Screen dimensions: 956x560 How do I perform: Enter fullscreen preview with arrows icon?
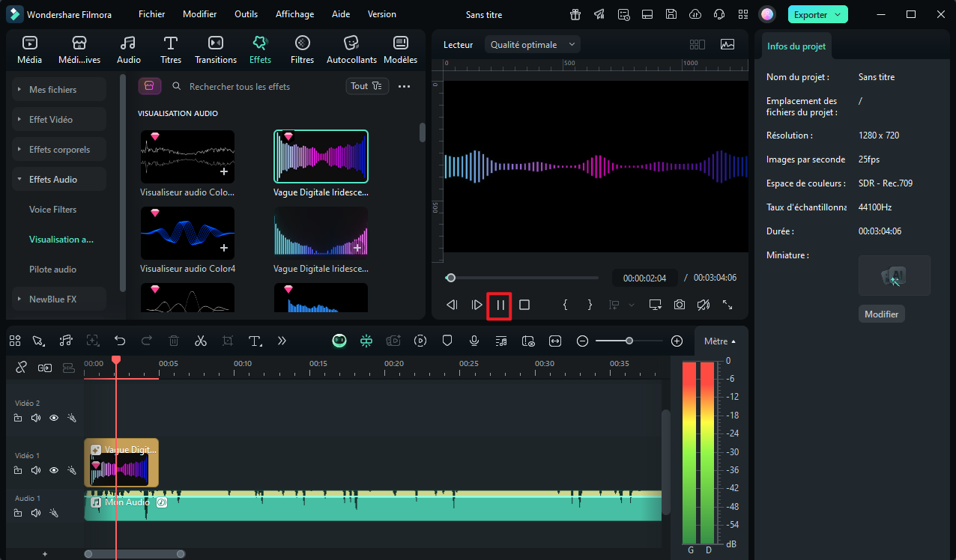tap(727, 305)
